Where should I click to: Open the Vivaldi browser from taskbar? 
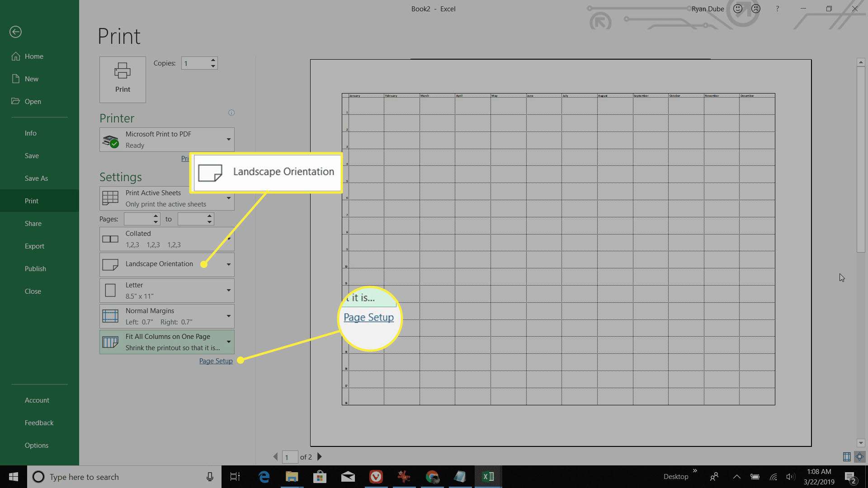[376, 477]
